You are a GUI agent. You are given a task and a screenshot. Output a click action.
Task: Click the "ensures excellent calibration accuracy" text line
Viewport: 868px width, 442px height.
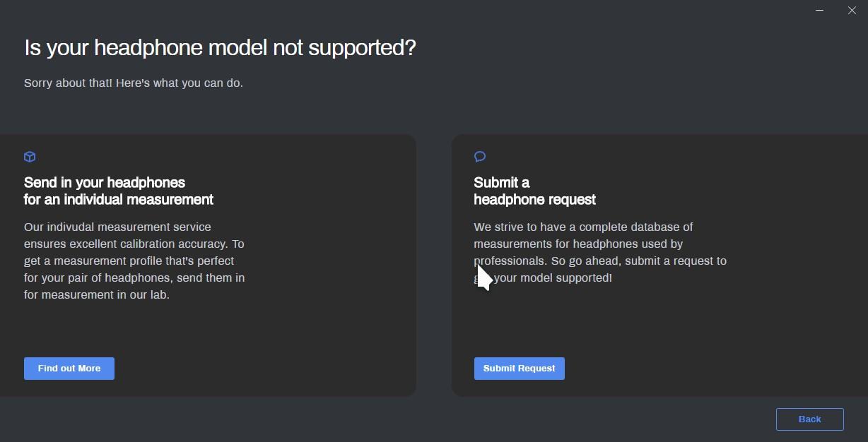click(x=134, y=244)
